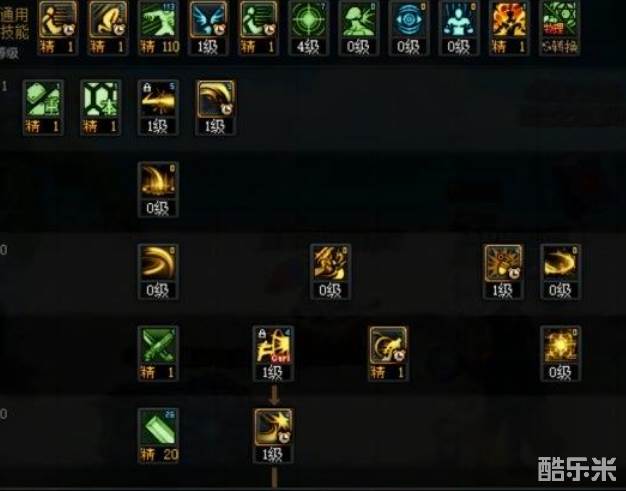This screenshot has height=491, width=626.
Task: Choose the blue standing body skill icon
Action: click(x=459, y=20)
